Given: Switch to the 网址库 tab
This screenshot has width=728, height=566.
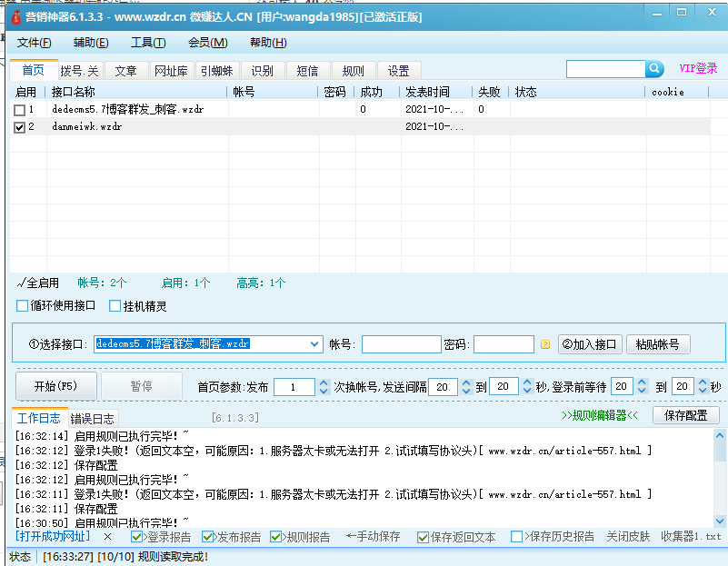Looking at the screenshot, I should [171, 71].
